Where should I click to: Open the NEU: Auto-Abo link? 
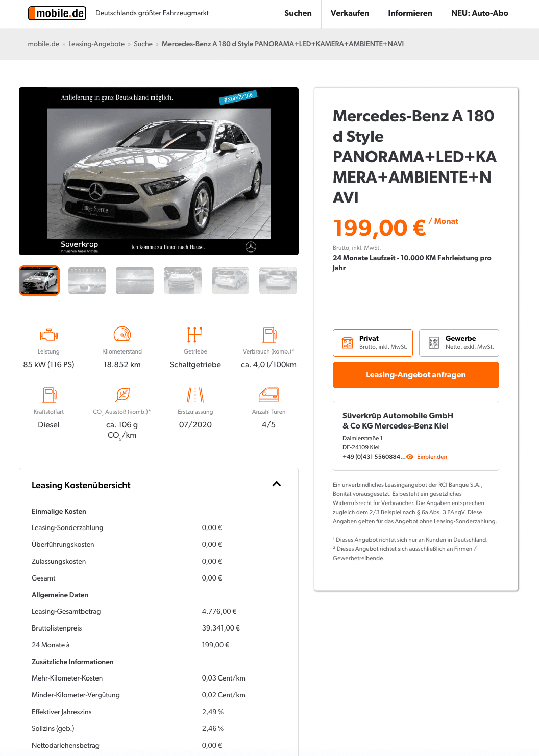click(x=480, y=13)
